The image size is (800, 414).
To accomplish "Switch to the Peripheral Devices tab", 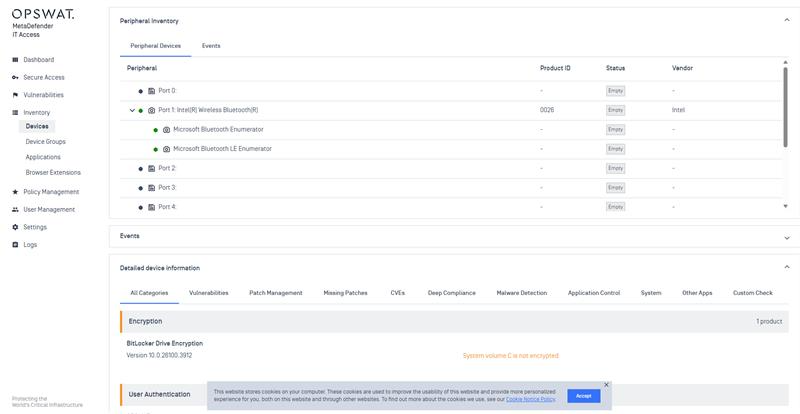I will [x=156, y=46].
